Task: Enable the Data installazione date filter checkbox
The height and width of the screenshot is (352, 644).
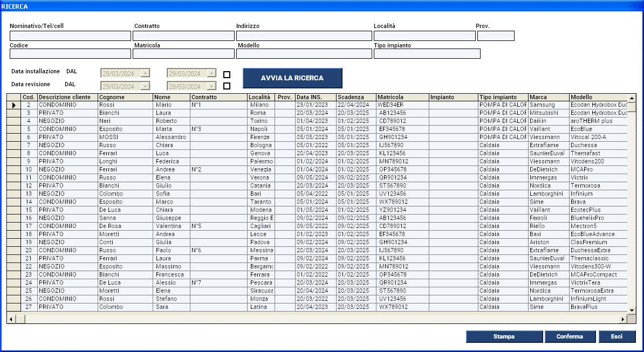Action: coord(227,74)
